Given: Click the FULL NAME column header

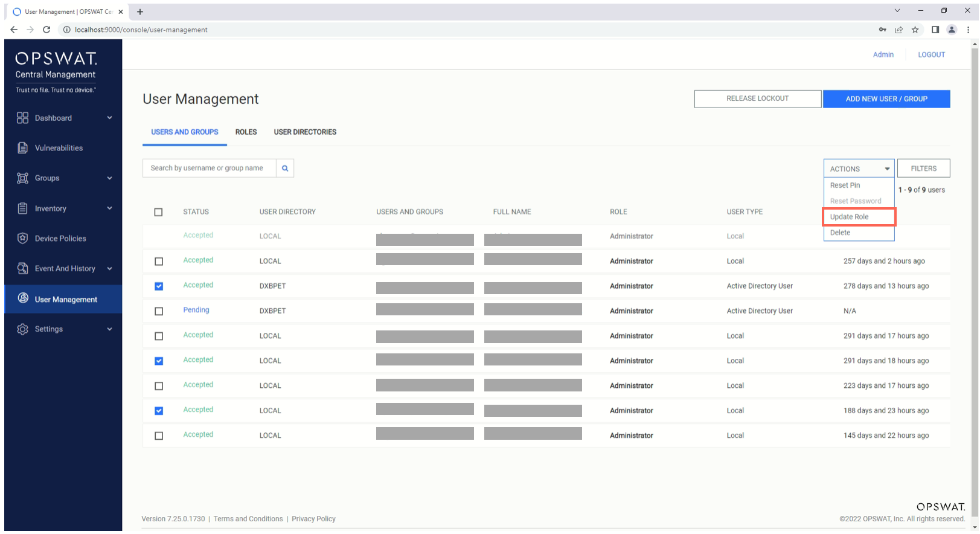Looking at the screenshot, I should click(x=512, y=212).
